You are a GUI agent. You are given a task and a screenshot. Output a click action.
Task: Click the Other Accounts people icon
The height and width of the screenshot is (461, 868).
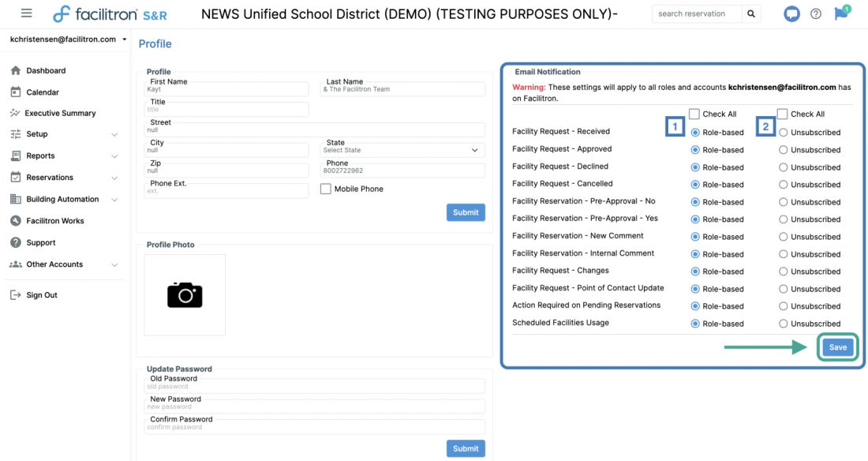[x=16, y=264]
